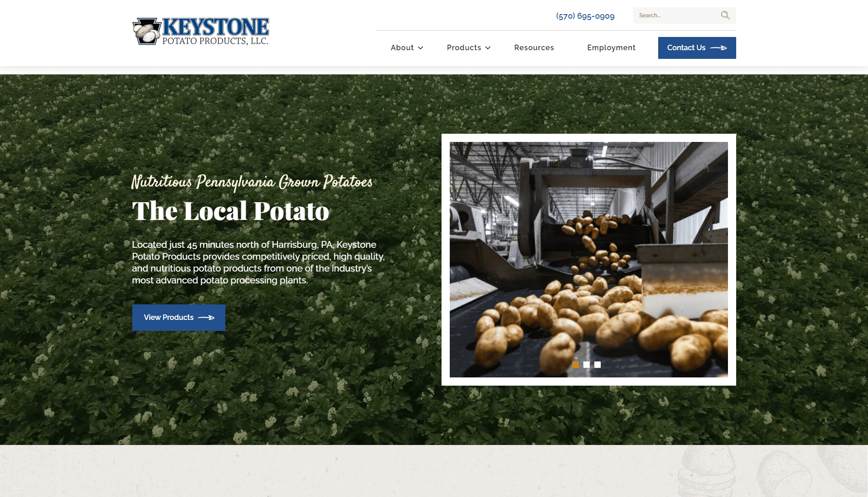The image size is (868, 497).
Task: Click the search magnifier icon
Action: coord(725,16)
